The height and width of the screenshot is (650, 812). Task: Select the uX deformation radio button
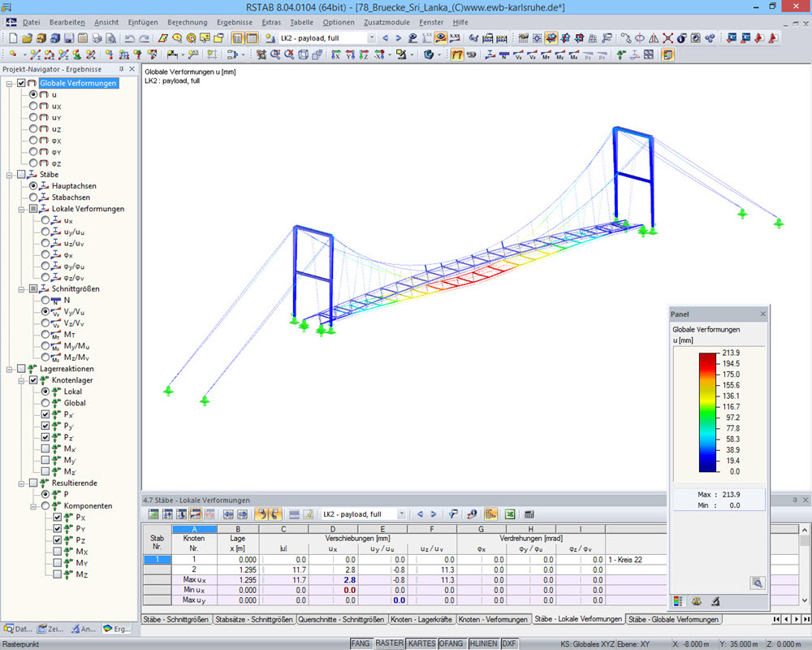pyautogui.click(x=33, y=106)
